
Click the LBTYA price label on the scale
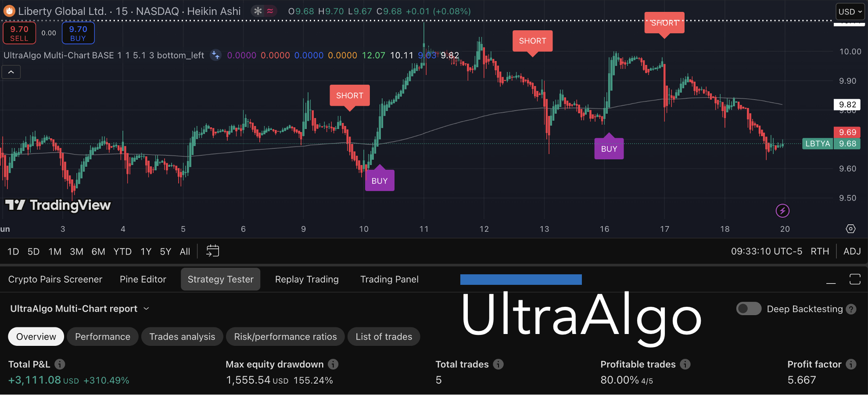coord(818,144)
